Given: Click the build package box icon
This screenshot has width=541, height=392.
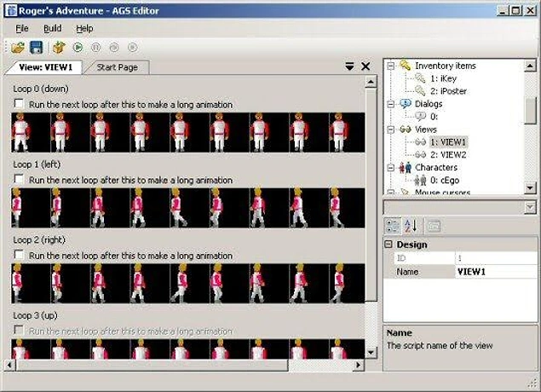Looking at the screenshot, I should click(59, 47).
